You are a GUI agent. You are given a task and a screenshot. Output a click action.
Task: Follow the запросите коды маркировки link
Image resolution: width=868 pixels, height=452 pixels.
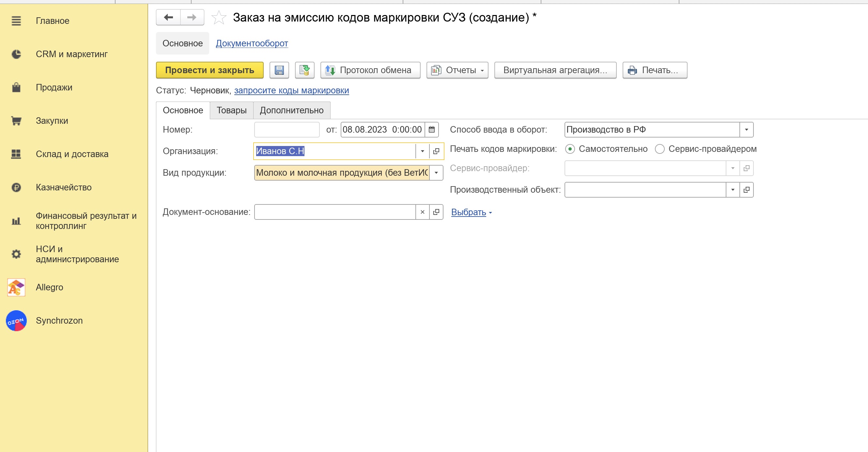point(291,90)
